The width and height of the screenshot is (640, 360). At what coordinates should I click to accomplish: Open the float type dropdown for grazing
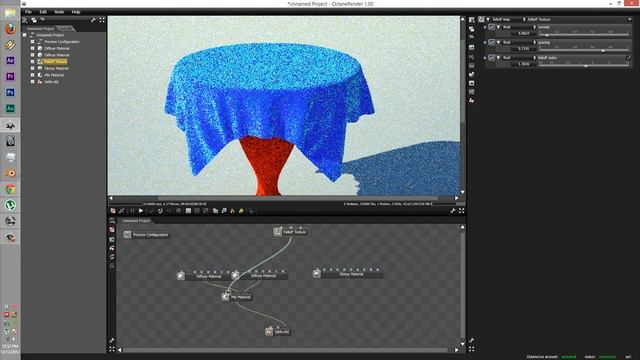pyautogui.click(x=519, y=42)
